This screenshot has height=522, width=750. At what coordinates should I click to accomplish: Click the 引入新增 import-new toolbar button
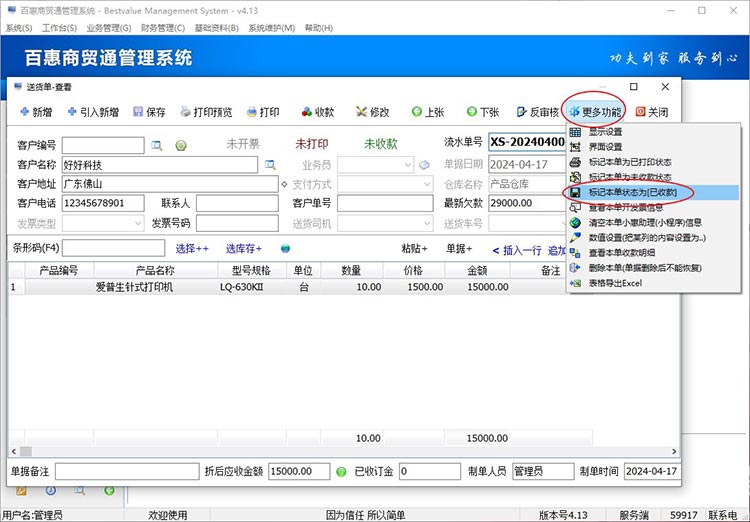coord(93,112)
